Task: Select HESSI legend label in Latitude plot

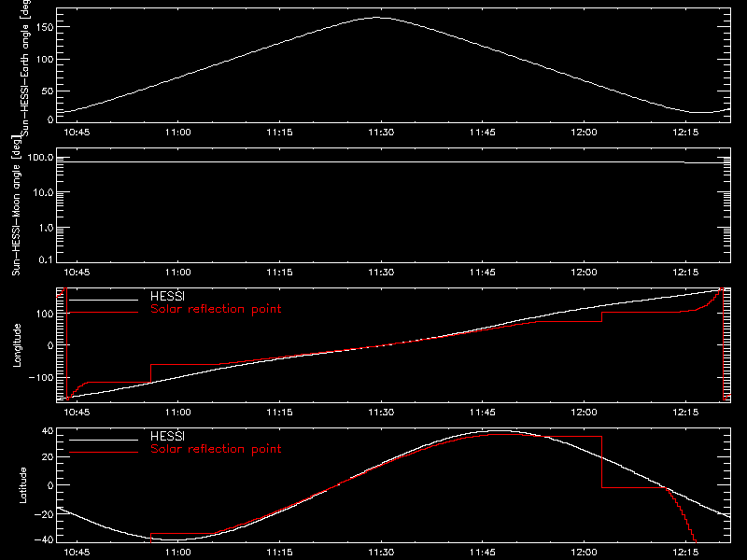Action: (x=167, y=436)
